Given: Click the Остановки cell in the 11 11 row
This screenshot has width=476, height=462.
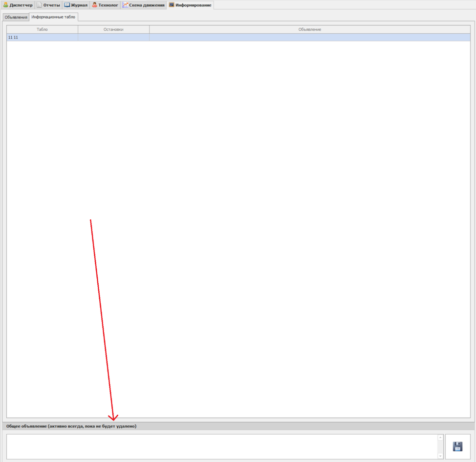Looking at the screenshot, I should click(113, 37).
